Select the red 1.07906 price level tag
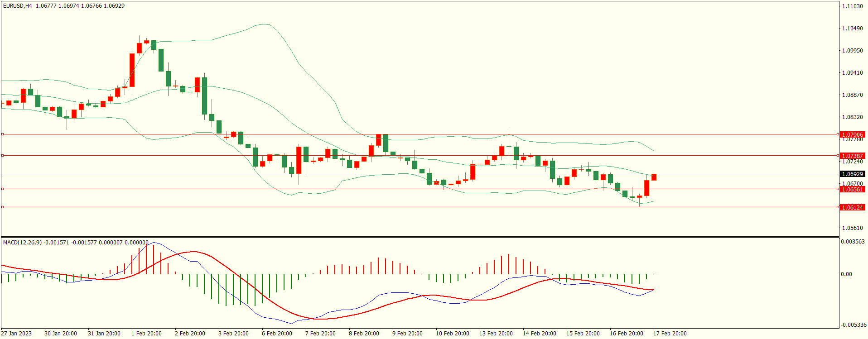This screenshot has width=868, height=339. click(x=852, y=135)
